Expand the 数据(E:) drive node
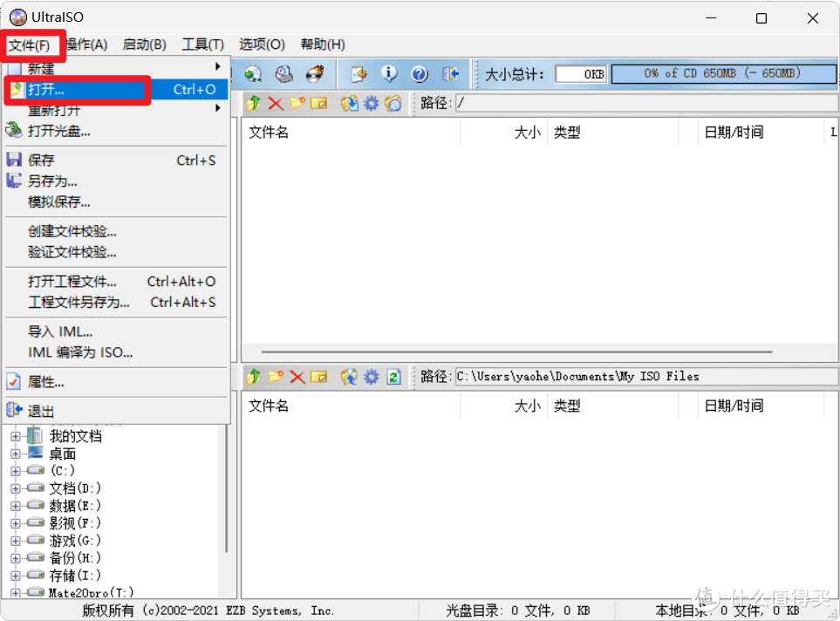The height and width of the screenshot is (621, 840). point(16,506)
